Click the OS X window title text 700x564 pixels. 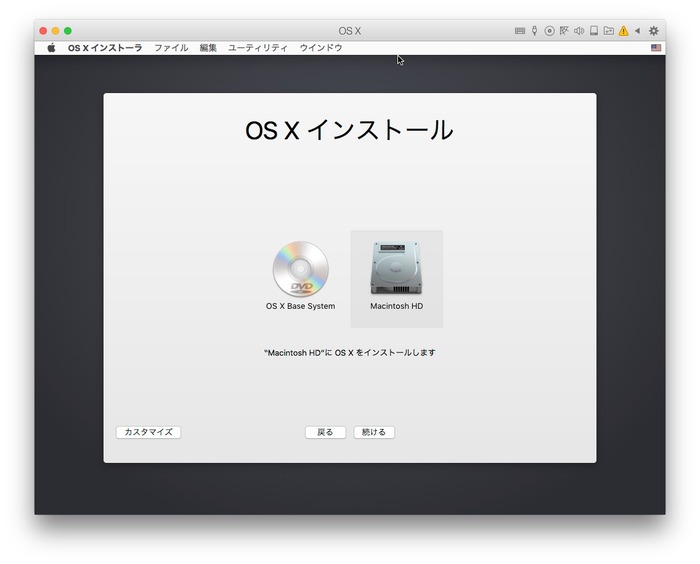point(350,31)
